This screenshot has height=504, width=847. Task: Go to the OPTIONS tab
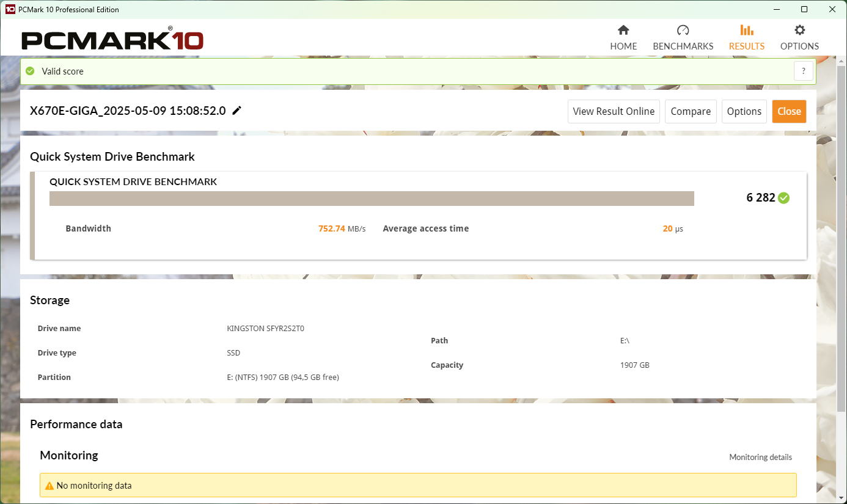799,38
